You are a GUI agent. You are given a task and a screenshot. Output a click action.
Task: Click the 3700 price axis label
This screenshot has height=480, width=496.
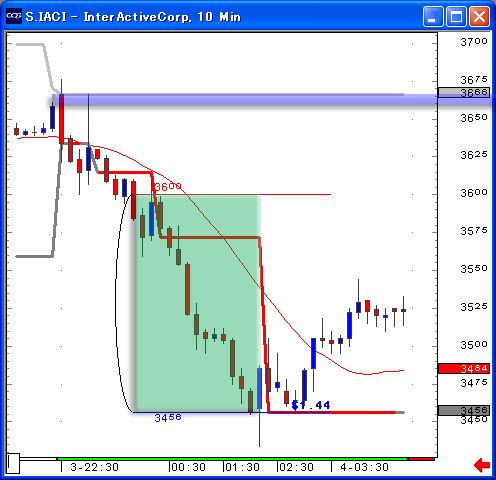click(x=474, y=42)
